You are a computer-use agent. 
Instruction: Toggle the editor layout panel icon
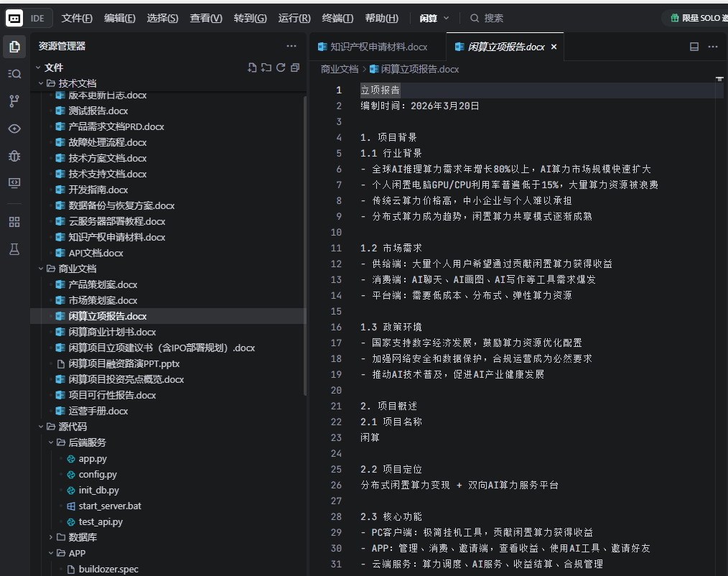coord(694,47)
